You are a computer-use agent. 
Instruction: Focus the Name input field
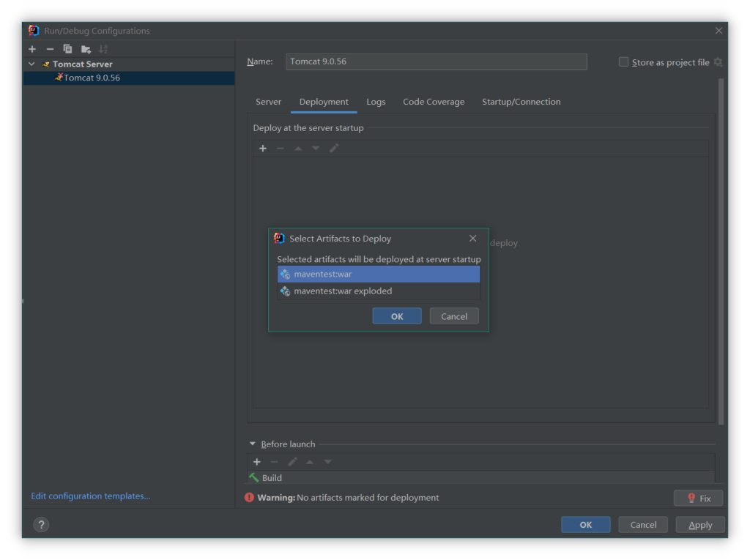(x=437, y=61)
